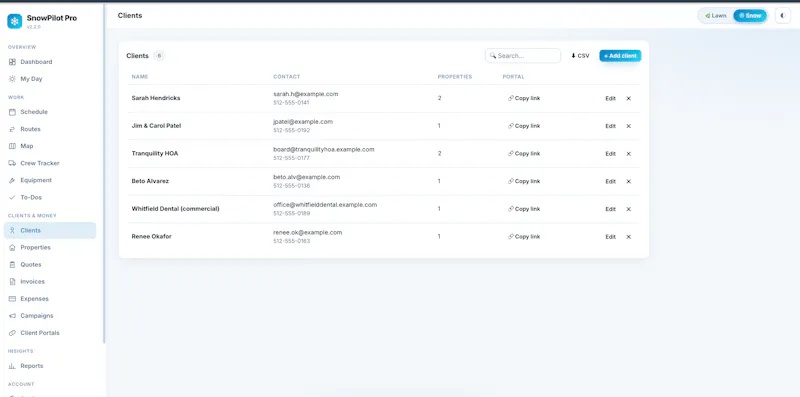Click the To-Dos checkmark icon

pos(12,197)
